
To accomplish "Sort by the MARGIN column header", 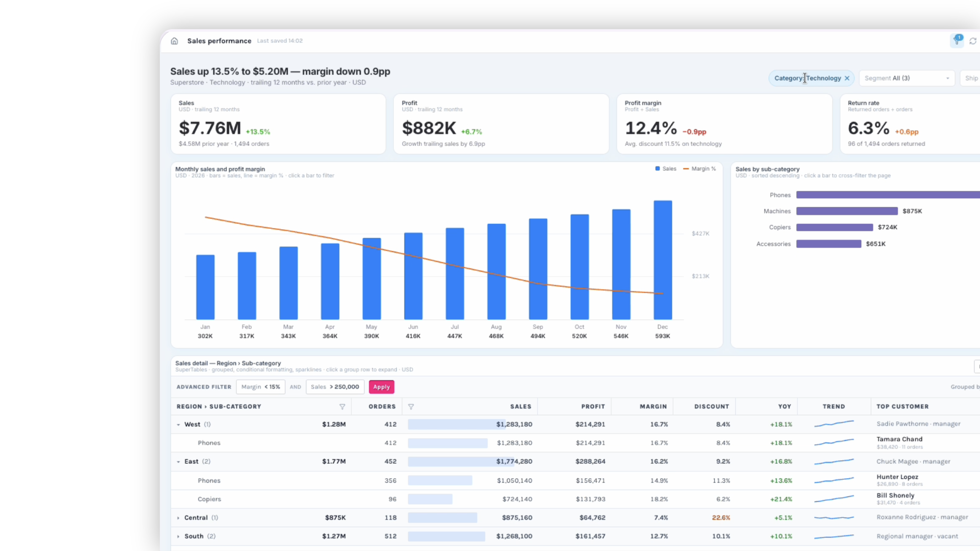I will [653, 407].
